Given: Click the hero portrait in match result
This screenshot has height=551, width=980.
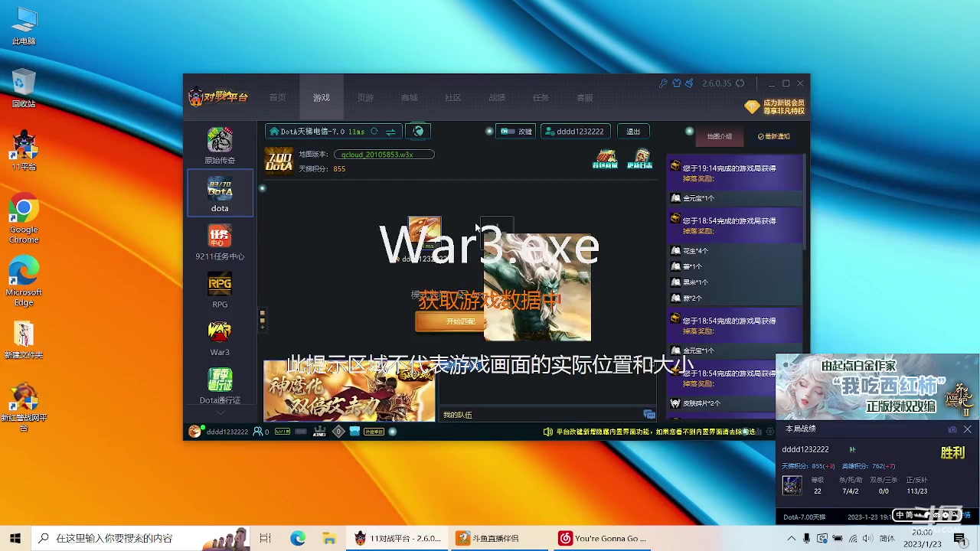Looking at the screenshot, I should 792,485.
